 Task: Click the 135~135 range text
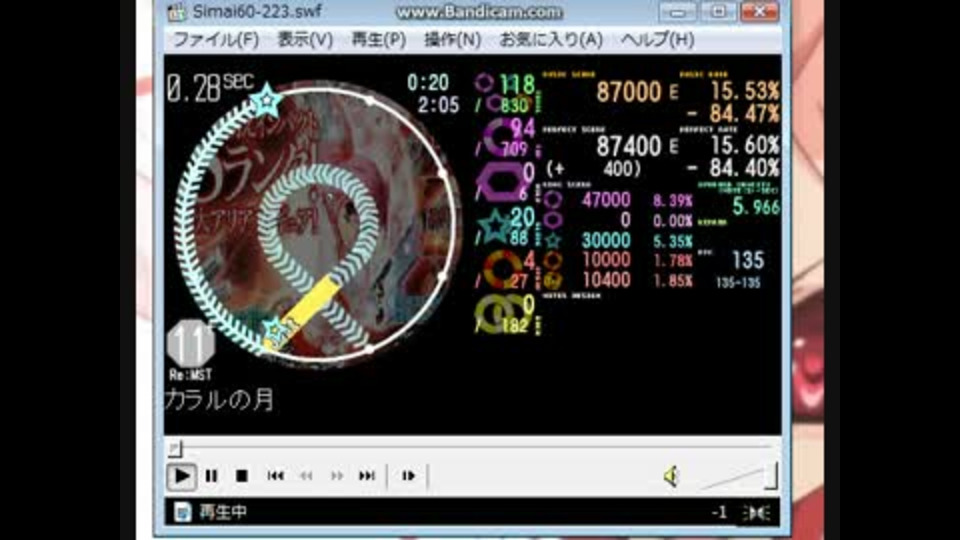(738, 283)
